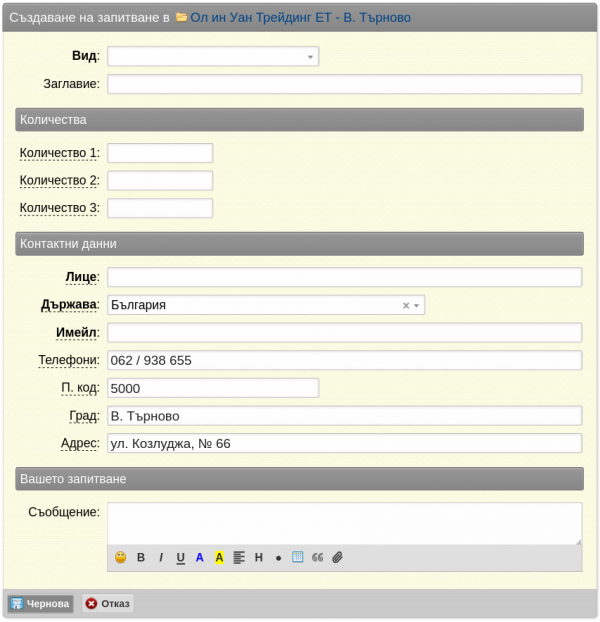Screen dimensions: 600x622
Task: Expand the Държава country dropdown
Action: [416, 305]
